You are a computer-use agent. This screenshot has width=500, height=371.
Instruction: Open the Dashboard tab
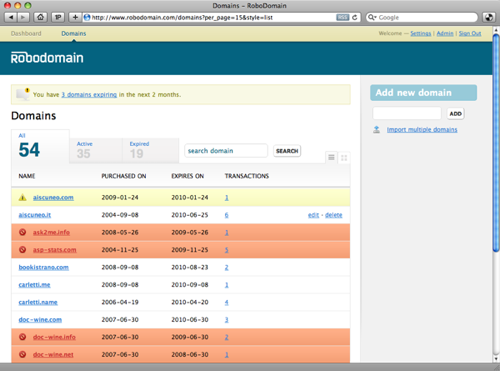[26, 33]
